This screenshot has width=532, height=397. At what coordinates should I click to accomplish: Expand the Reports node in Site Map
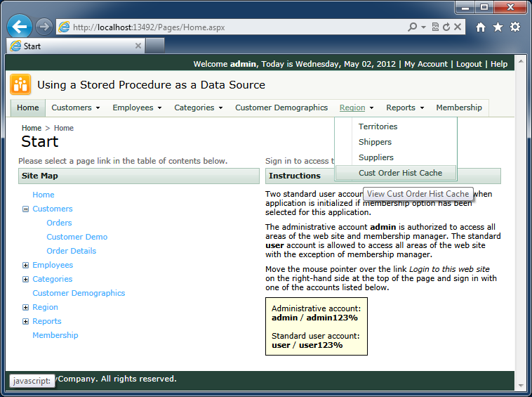click(x=26, y=321)
